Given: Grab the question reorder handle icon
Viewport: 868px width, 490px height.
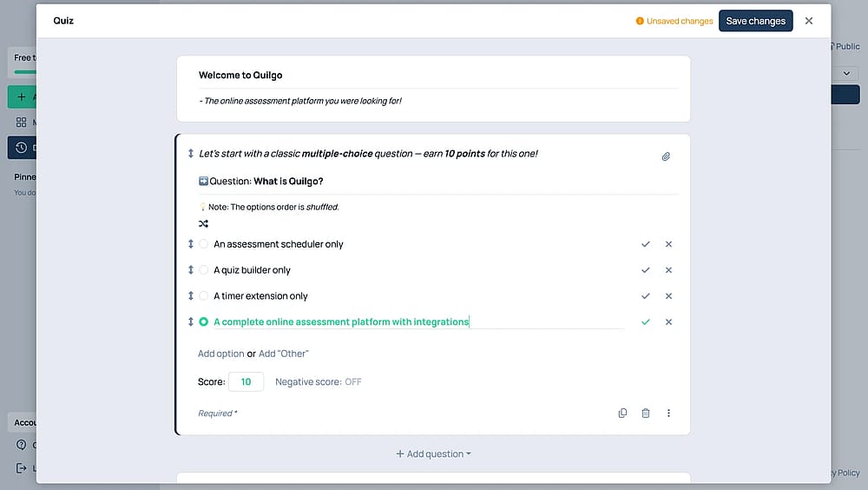Looking at the screenshot, I should [190, 154].
